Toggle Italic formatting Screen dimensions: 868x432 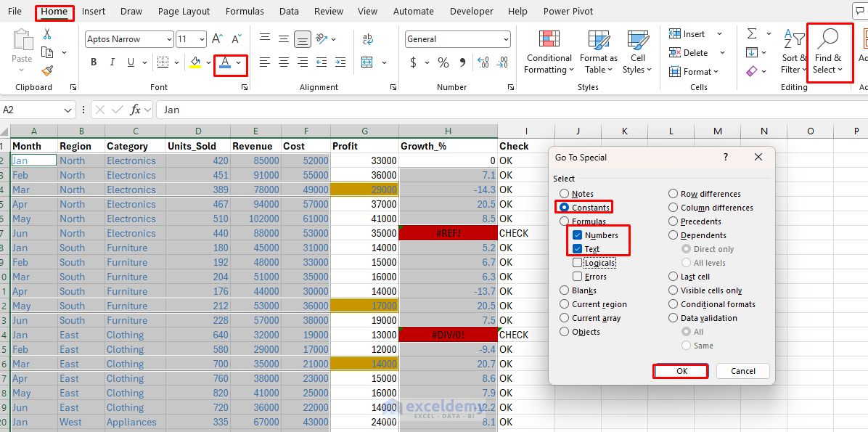click(x=112, y=62)
